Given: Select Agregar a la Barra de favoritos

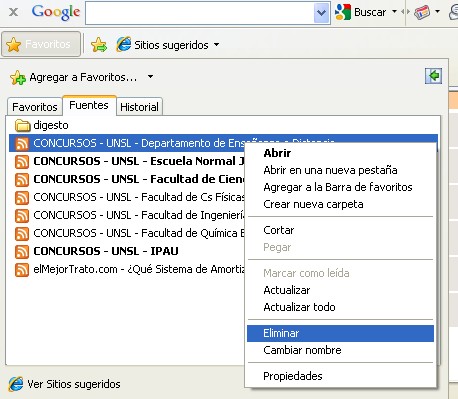Looking at the screenshot, I should pos(340,187).
